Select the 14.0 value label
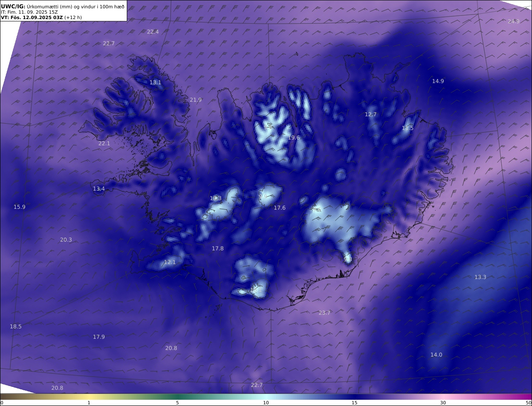Image resolution: width=532 pixels, height=406 pixels. (x=436, y=355)
